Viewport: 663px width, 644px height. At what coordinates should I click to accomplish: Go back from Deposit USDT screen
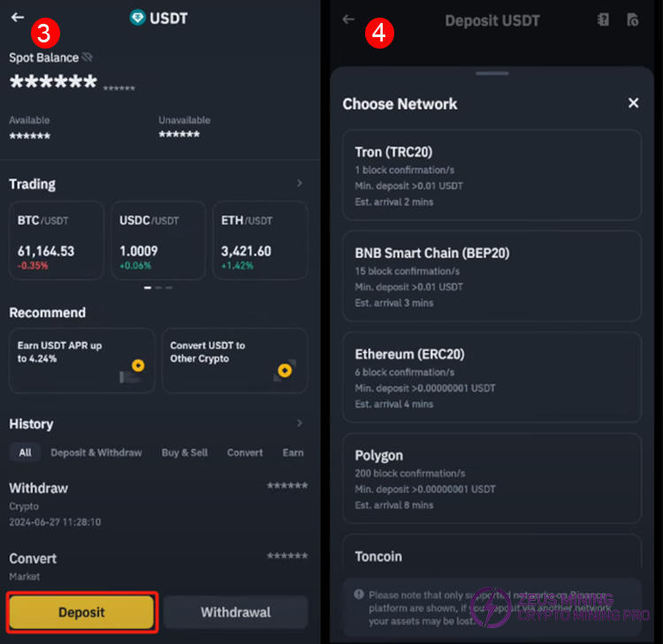[348, 19]
